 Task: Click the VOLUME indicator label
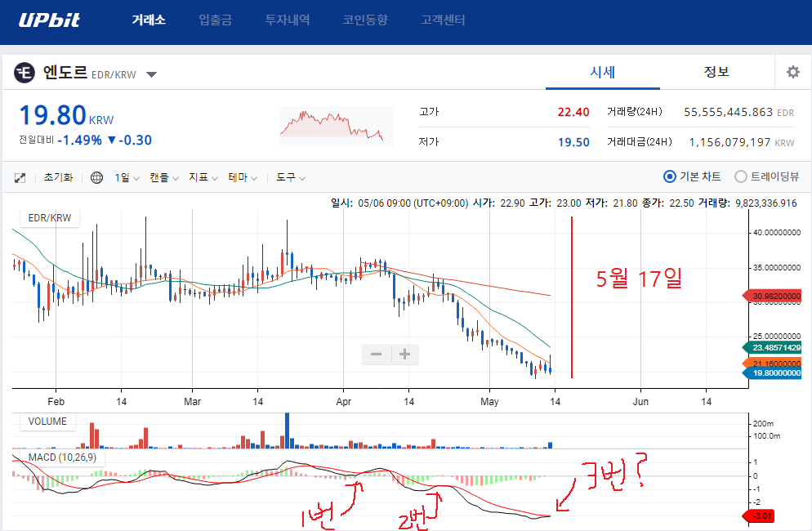[x=47, y=422]
